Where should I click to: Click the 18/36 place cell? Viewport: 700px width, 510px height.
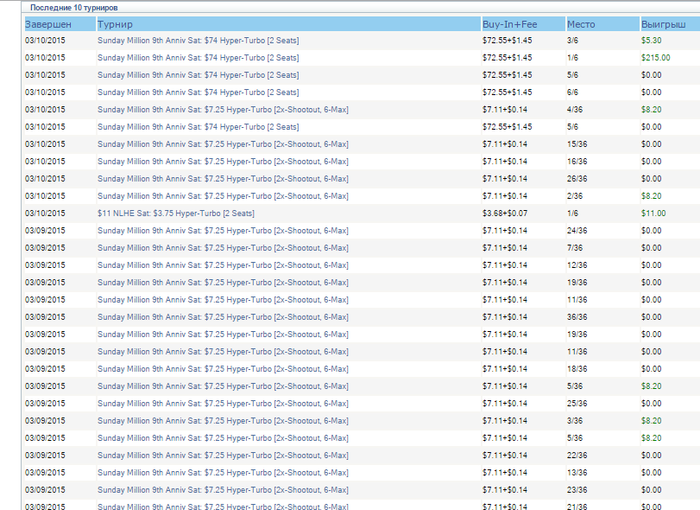tap(577, 369)
